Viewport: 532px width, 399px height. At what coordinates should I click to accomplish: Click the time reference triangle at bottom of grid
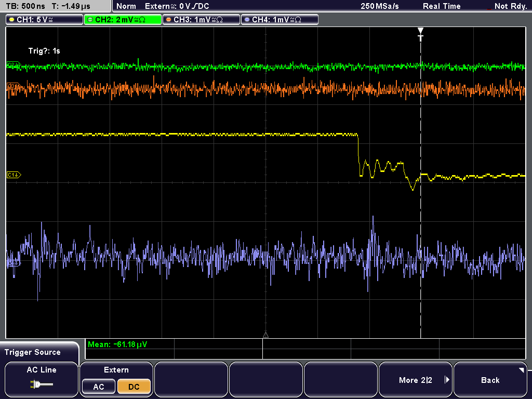click(265, 335)
